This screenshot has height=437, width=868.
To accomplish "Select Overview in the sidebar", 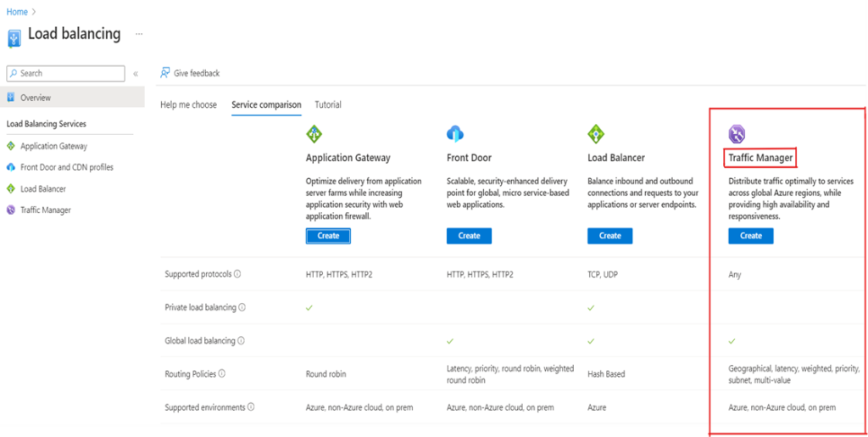I will pos(72,98).
